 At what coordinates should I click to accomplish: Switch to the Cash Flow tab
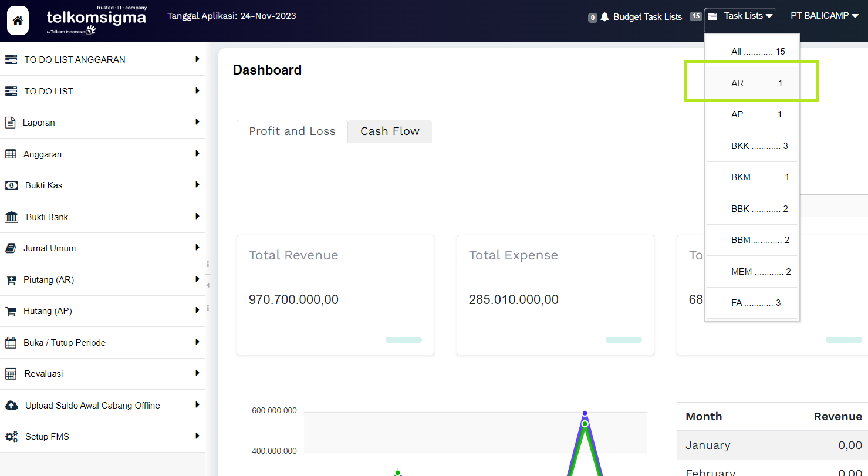(x=390, y=131)
